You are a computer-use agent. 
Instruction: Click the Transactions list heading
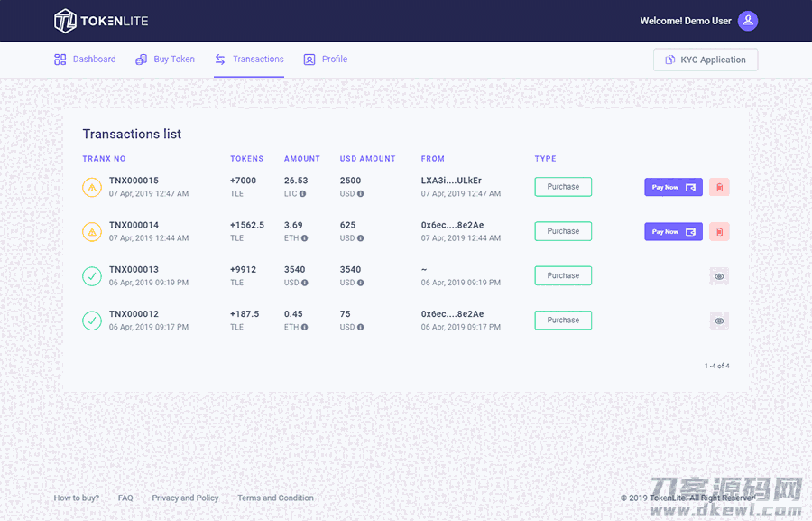pos(132,134)
